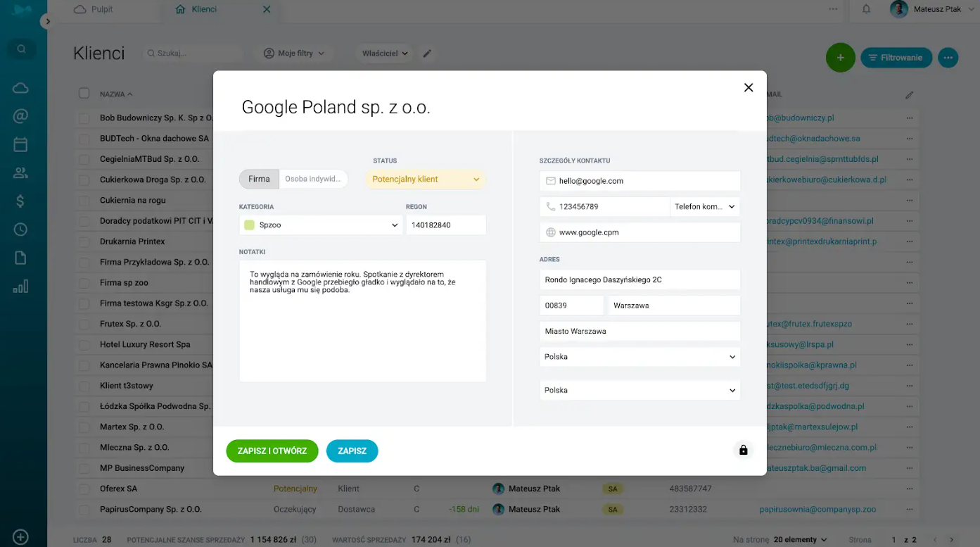This screenshot has height=547, width=980.
Task: Check the PapirusCompany row checkbox
Action: (84, 509)
